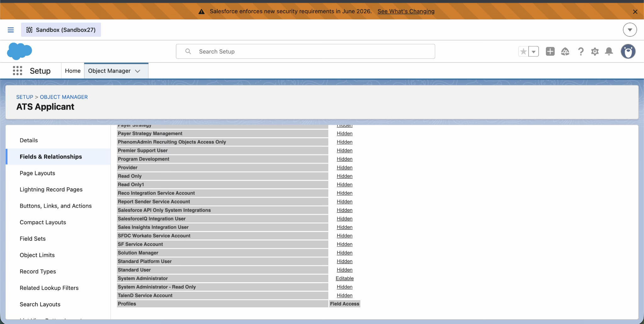Click Hidden for PhenomAdmin Recruiting Objects Access Only
The width and height of the screenshot is (644, 324).
pyautogui.click(x=345, y=142)
